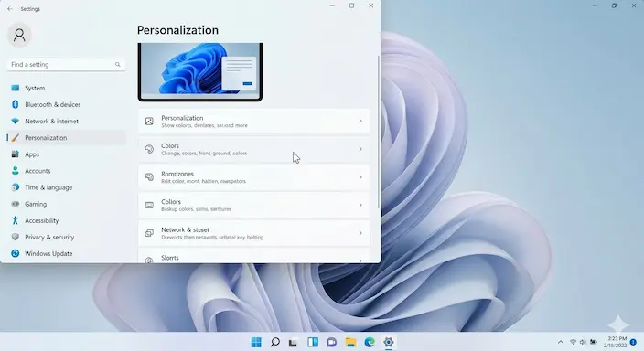Expand chevron on Colors row
The image size is (644, 351).
click(360, 149)
